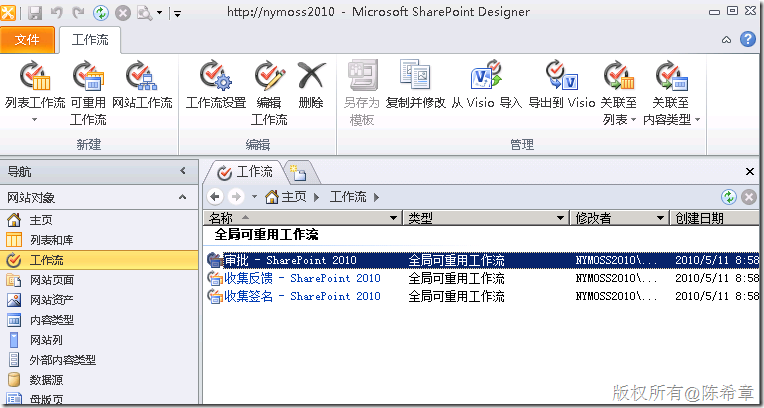Click forward navigation arrow in breadcrumb bar
The image size is (764, 408).
coord(236,197)
